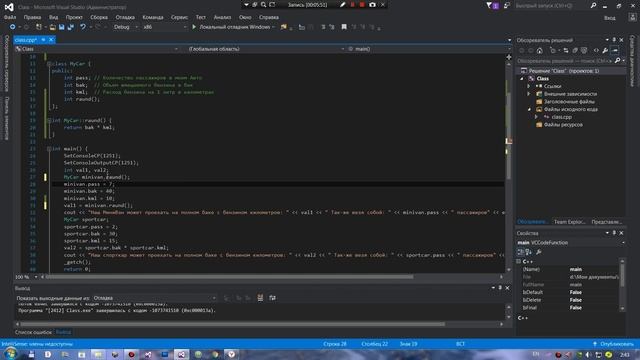Open the main() member dropdown in navigation bar

[429, 49]
